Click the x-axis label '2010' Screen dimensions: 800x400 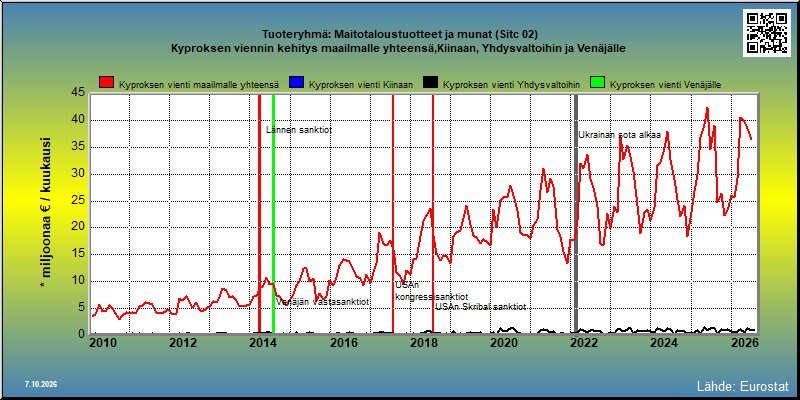104,343
